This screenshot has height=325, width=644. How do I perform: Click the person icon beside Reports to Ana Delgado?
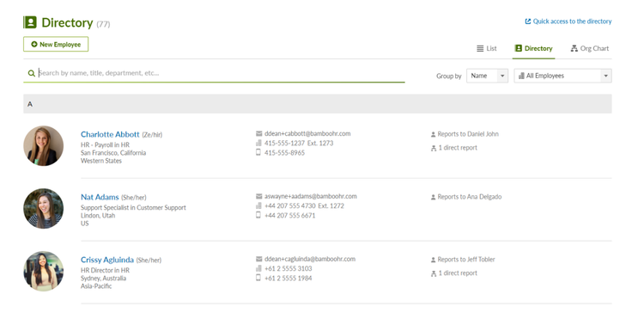[433, 197]
